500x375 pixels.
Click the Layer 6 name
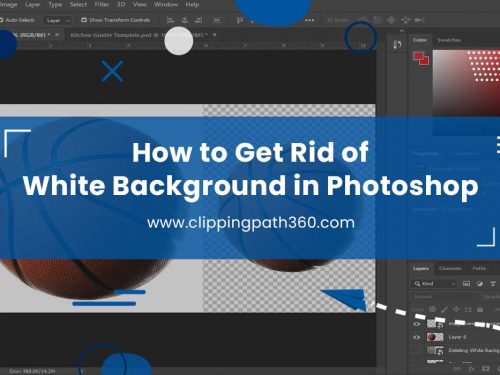457,337
